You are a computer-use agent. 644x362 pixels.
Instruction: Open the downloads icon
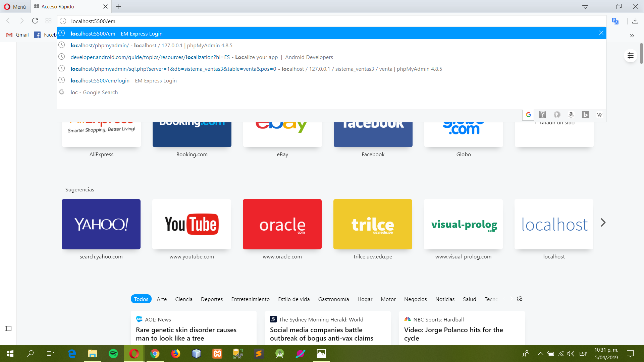[635, 21]
